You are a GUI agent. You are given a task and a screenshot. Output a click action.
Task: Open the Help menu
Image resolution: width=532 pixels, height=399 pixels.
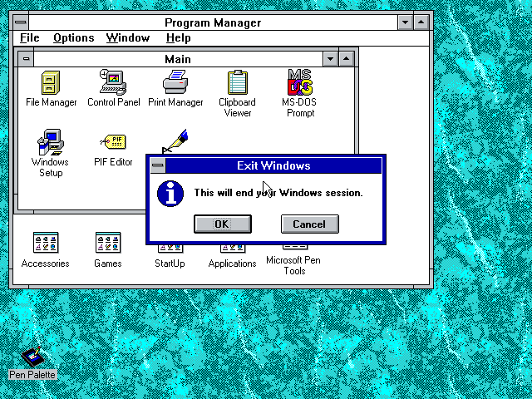(x=179, y=37)
